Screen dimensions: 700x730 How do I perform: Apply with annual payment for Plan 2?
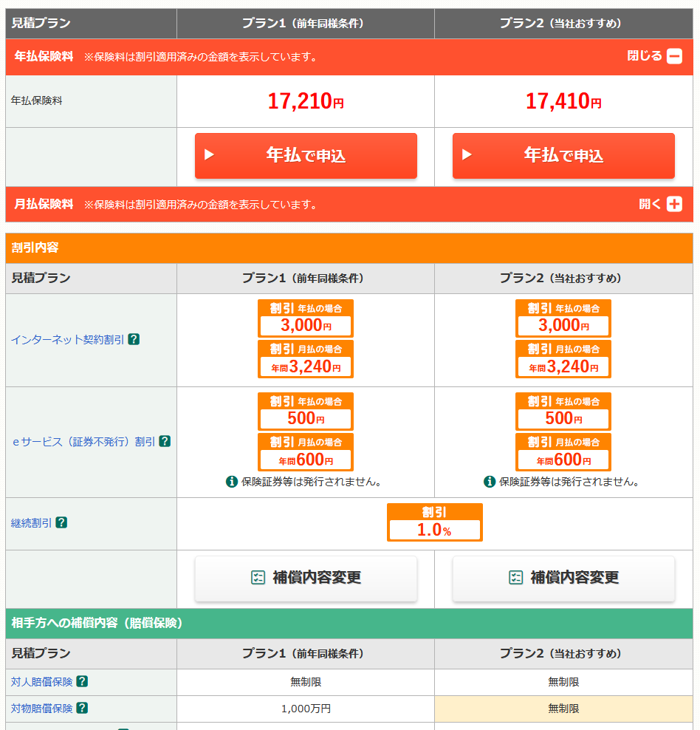pos(563,155)
